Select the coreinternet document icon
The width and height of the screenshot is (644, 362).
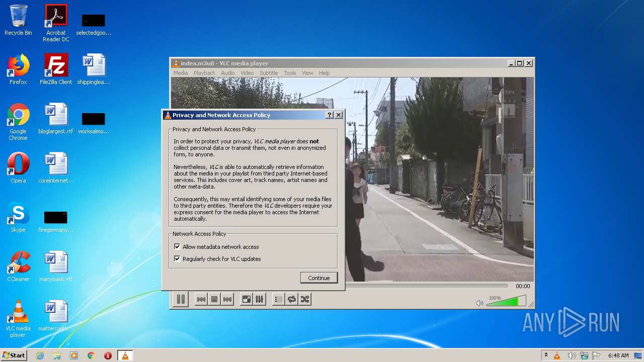pyautogui.click(x=56, y=168)
